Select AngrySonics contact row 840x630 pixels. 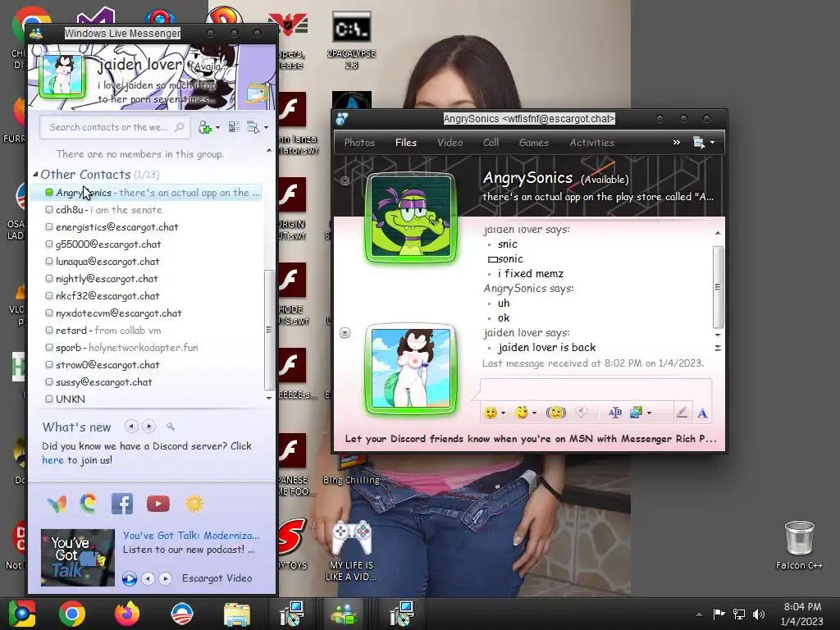(x=146, y=192)
